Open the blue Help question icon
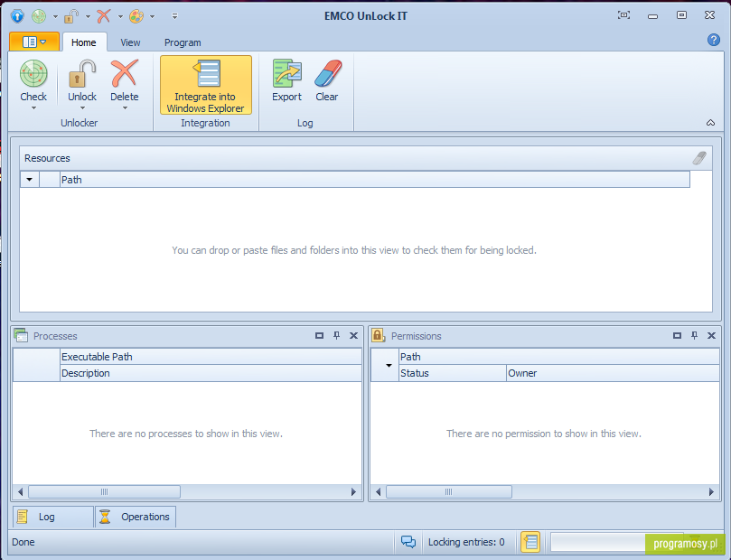The width and height of the screenshot is (731, 560). coord(713,40)
